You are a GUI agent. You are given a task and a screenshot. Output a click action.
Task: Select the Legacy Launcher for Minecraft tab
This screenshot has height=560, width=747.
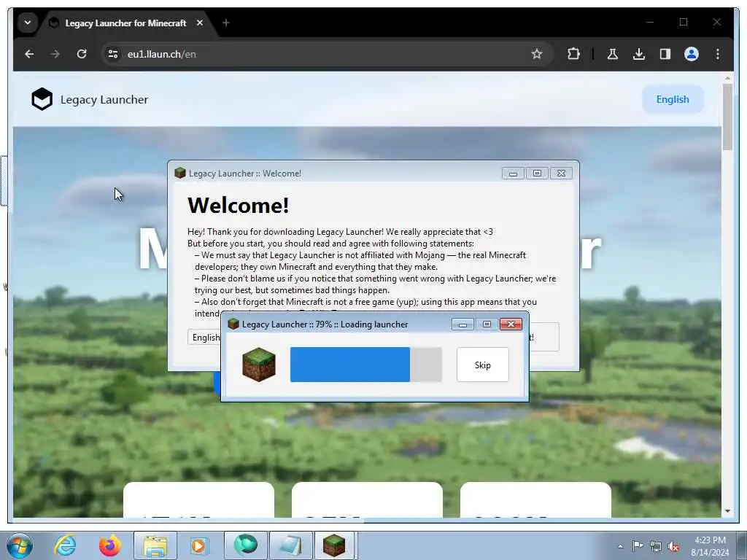tap(125, 23)
